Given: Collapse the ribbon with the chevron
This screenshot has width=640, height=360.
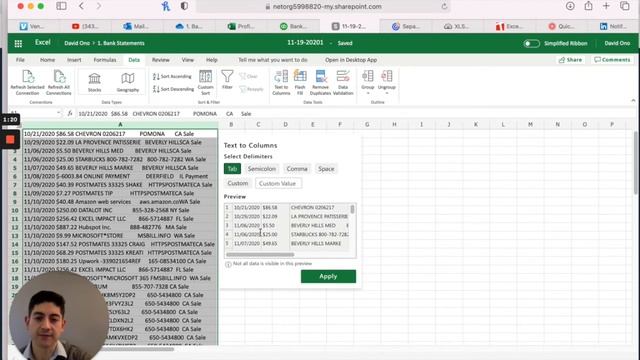Looking at the screenshot, I should tap(633, 100).
